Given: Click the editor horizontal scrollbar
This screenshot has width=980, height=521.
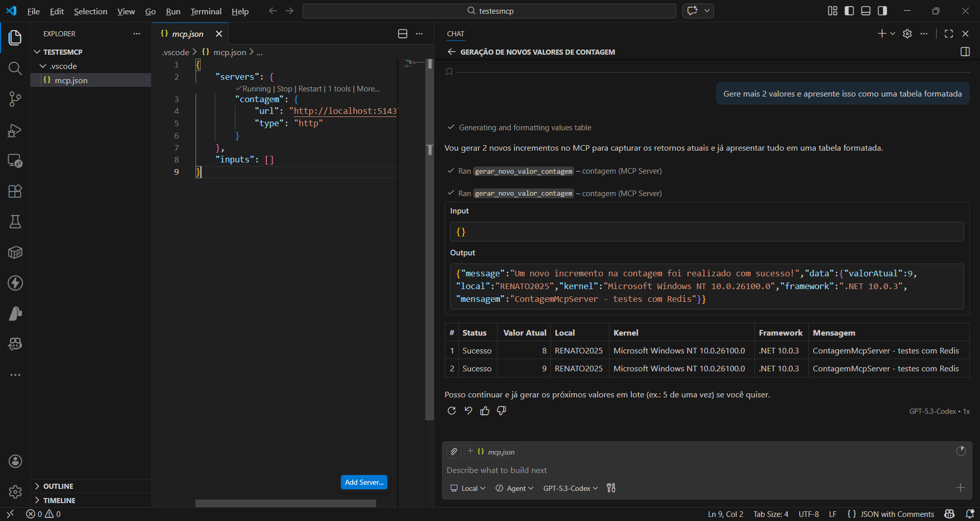Looking at the screenshot, I should click(x=286, y=504).
